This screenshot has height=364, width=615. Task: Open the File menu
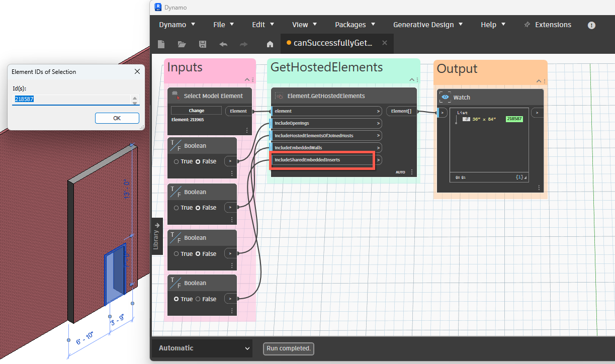click(223, 25)
